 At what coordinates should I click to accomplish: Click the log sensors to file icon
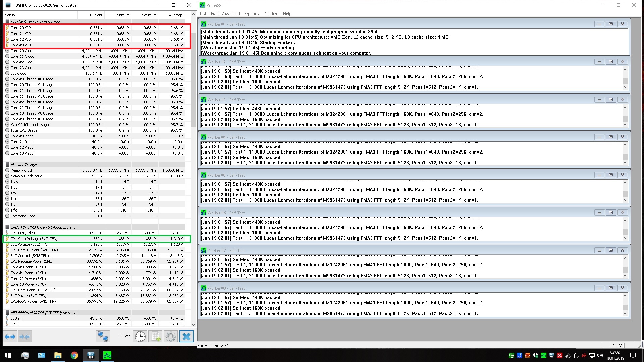(155, 336)
